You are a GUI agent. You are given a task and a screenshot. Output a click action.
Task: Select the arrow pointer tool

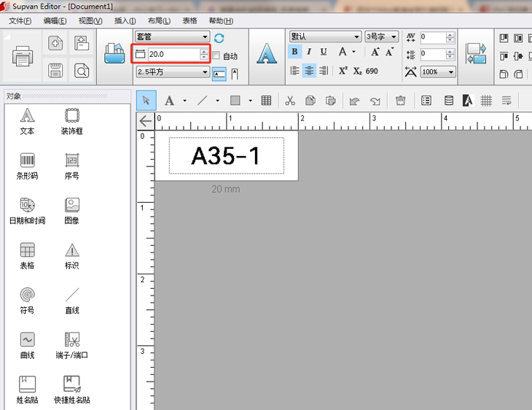[x=146, y=101]
